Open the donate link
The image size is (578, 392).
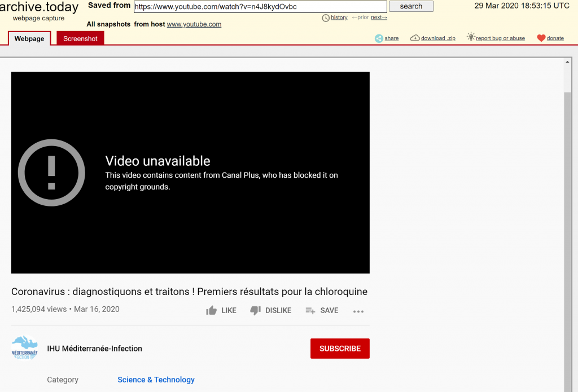coord(555,38)
